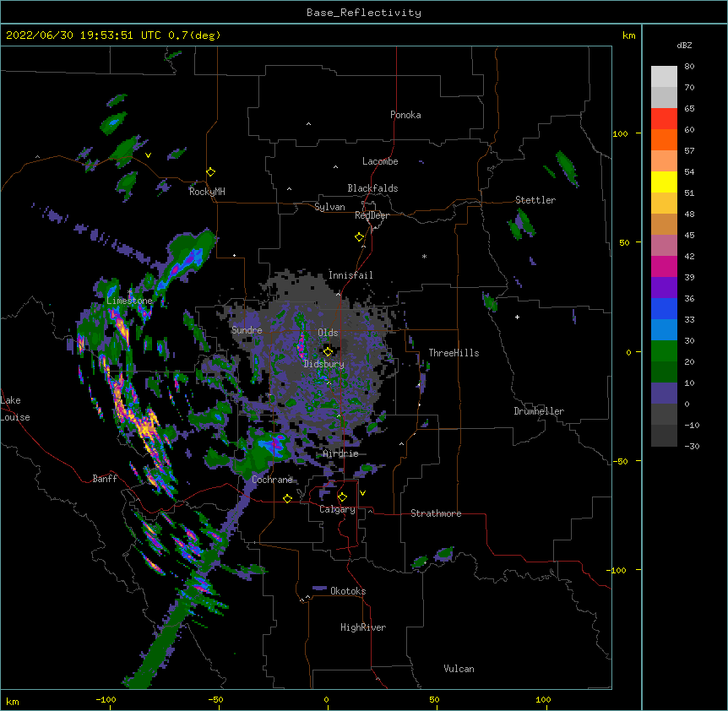This screenshot has height=711, width=728.
Task: Click the yellow diamond marker south of RedDeer
Action: (x=360, y=237)
